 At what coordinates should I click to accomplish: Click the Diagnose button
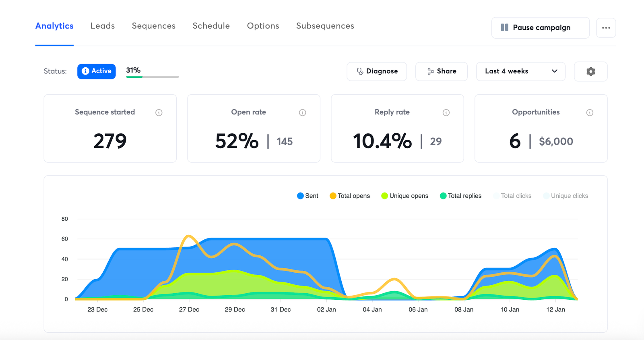[x=377, y=71]
